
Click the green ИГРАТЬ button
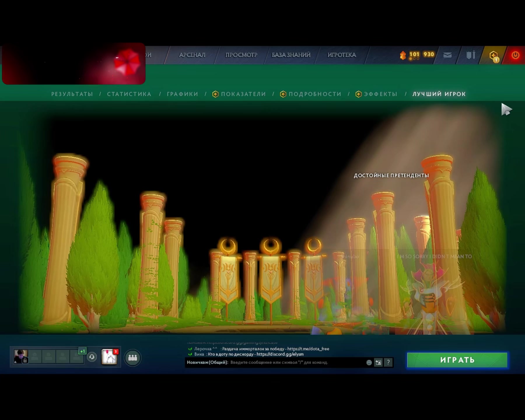(457, 360)
